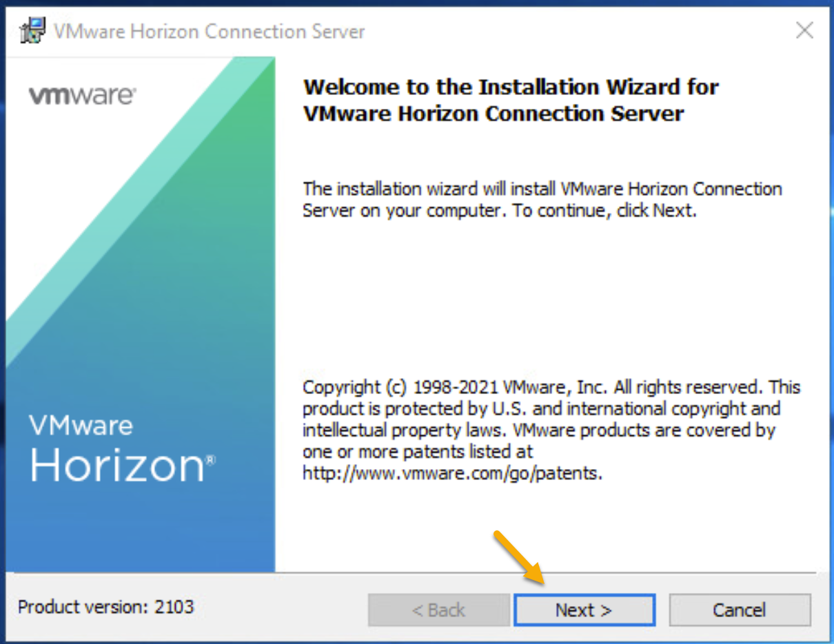Viewport: 834px width, 644px height.
Task: Click the Next button to continue
Action: (x=584, y=610)
